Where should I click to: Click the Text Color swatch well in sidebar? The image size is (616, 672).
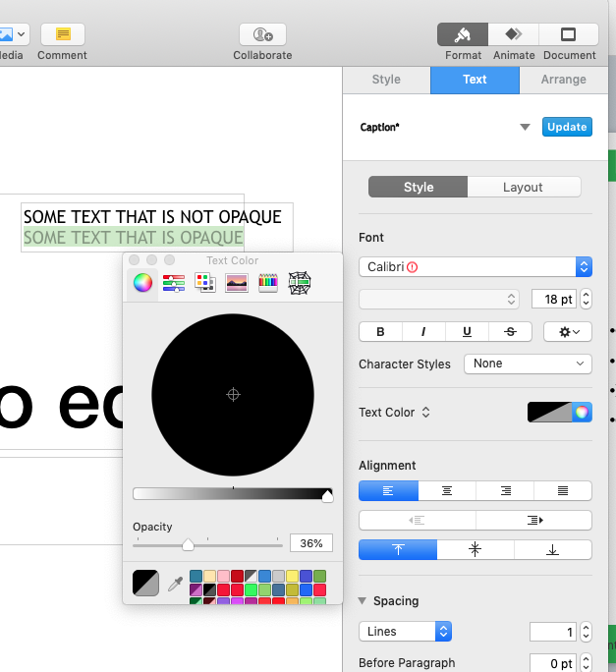point(549,413)
